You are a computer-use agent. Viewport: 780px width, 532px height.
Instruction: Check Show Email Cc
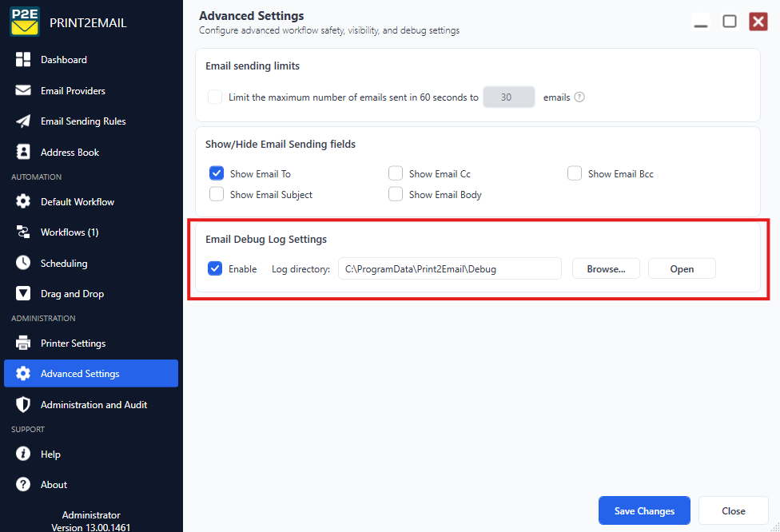396,173
